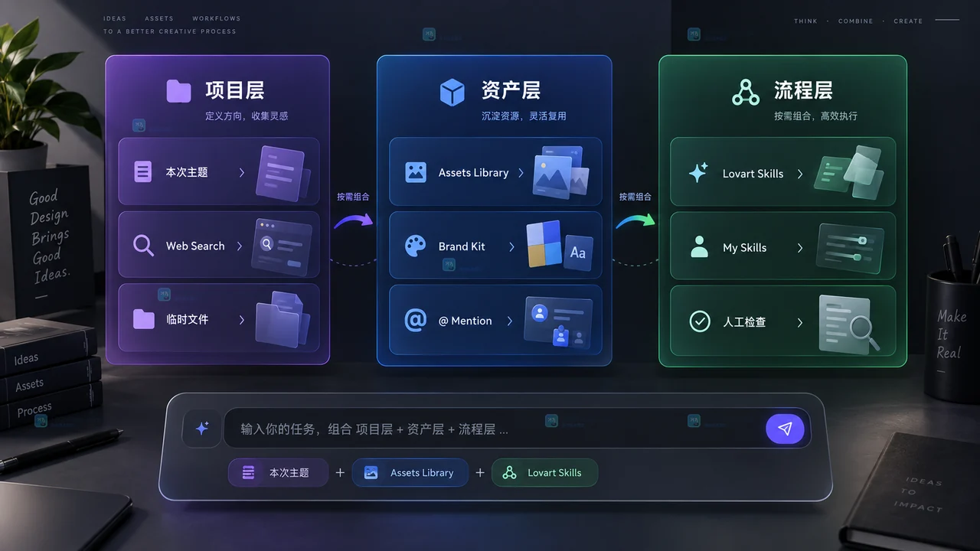Image resolution: width=980 pixels, height=551 pixels.
Task: Click the list icon in the 本次主题 chip
Action: click(248, 473)
